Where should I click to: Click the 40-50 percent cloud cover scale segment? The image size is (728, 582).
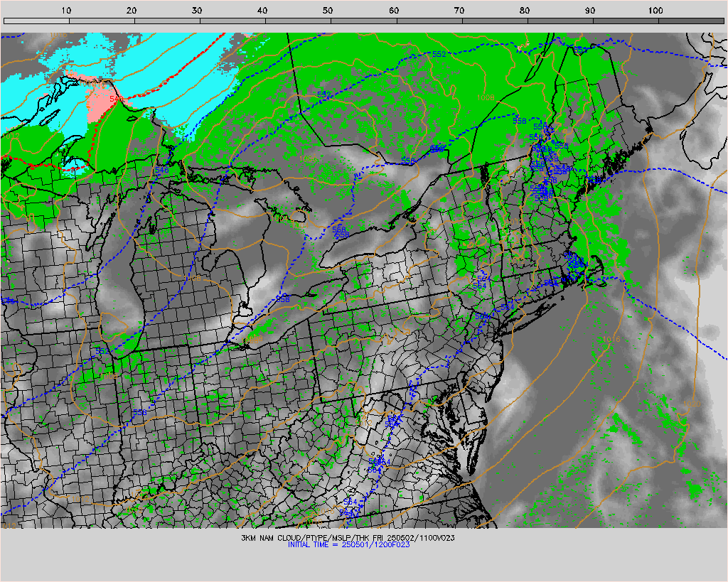298,21
